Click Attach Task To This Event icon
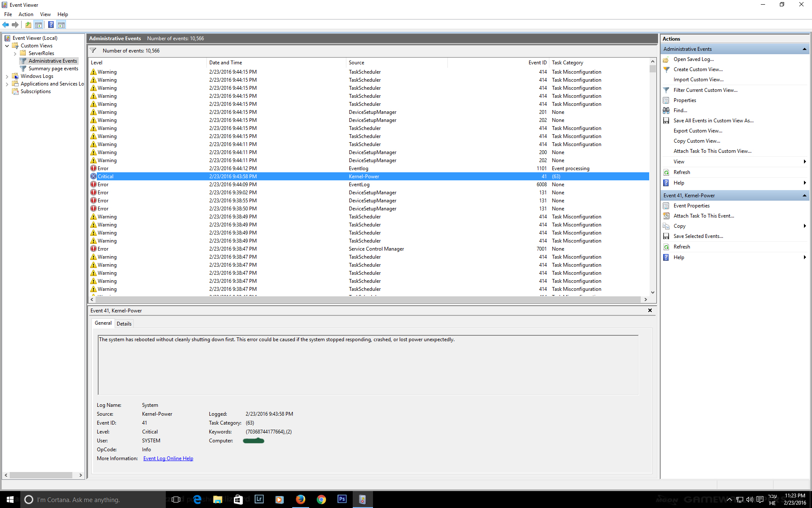Viewport: 812px width, 508px height. pos(666,216)
